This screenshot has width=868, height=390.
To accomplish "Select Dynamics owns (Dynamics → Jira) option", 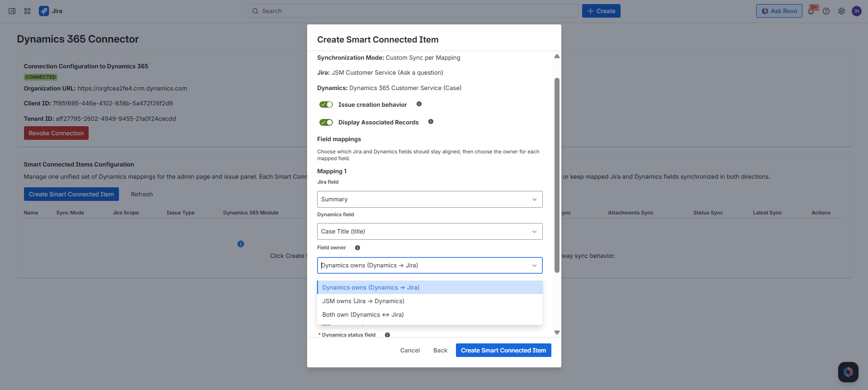I will tap(430, 287).
